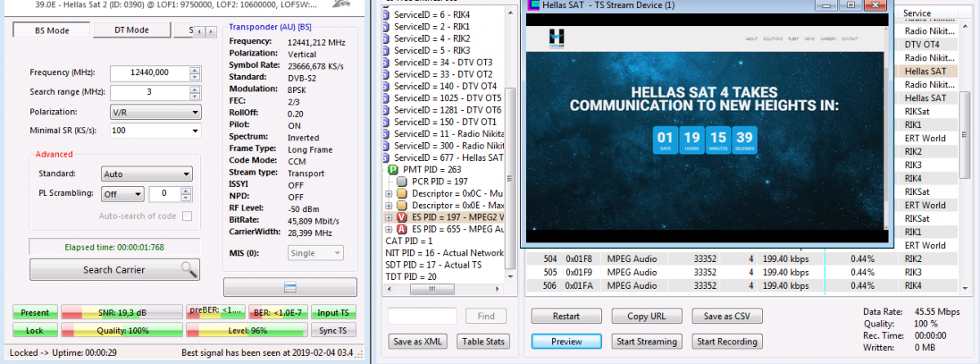Click the SNR 19,3 dB level bar

pos(122,313)
